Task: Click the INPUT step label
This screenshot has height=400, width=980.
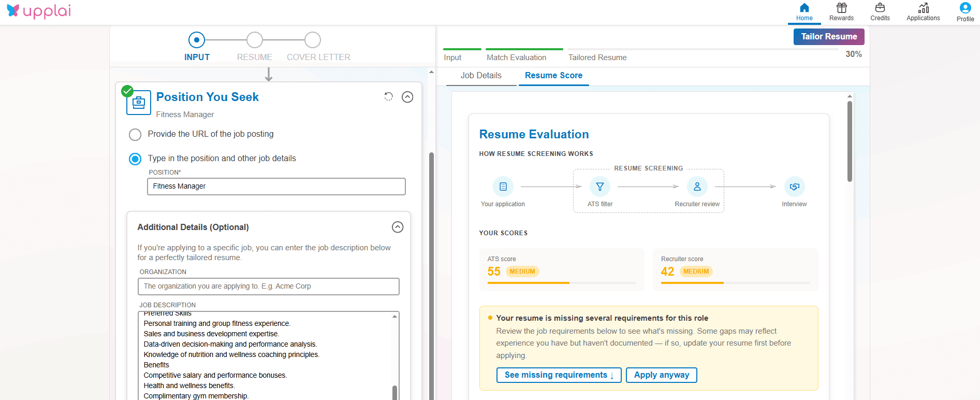Action: click(x=197, y=57)
